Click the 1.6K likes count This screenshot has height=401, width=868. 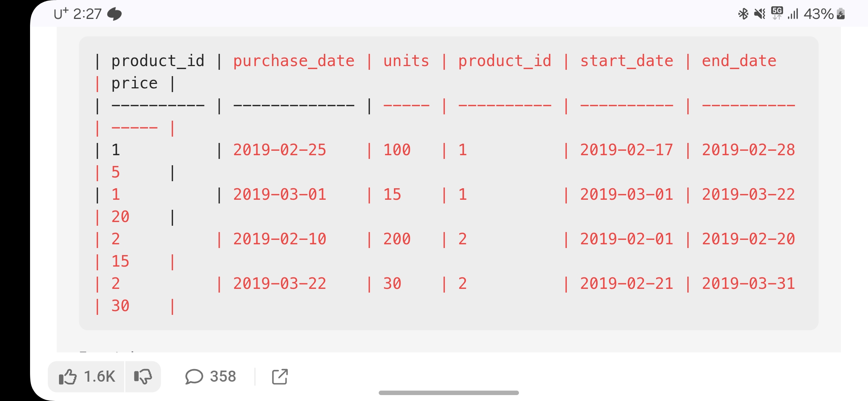(99, 376)
